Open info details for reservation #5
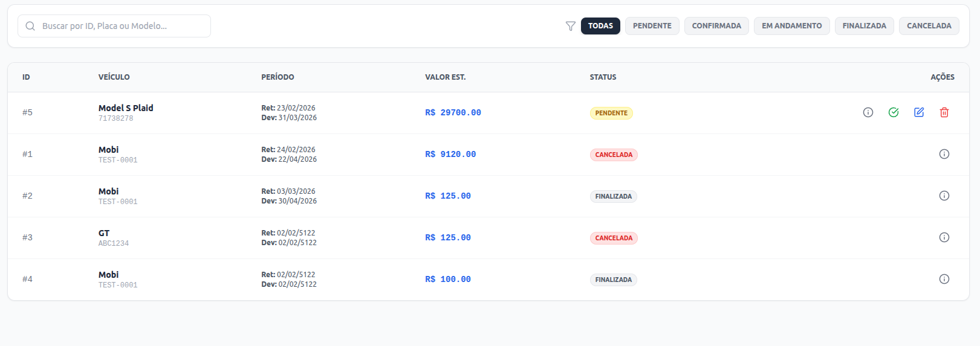 [x=868, y=112]
